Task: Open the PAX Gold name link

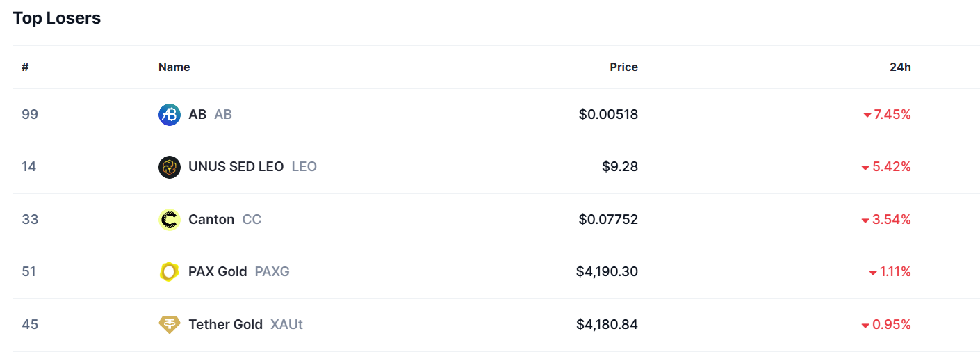Action: tap(218, 272)
